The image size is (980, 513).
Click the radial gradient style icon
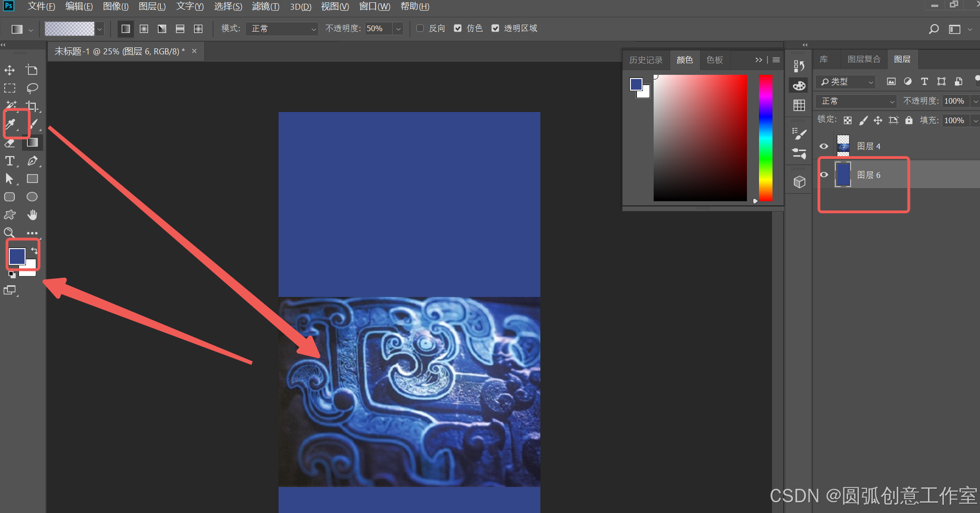[x=144, y=29]
